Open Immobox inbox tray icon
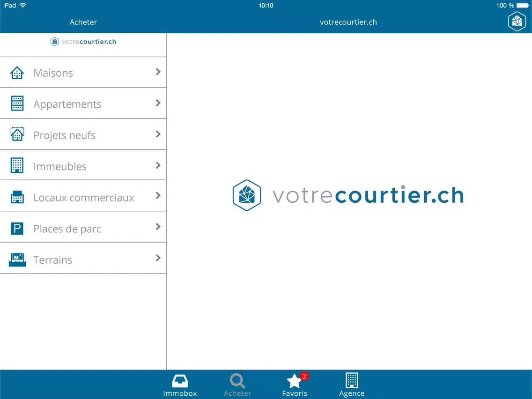The width and height of the screenshot is (532, 399). coord(180,381)
